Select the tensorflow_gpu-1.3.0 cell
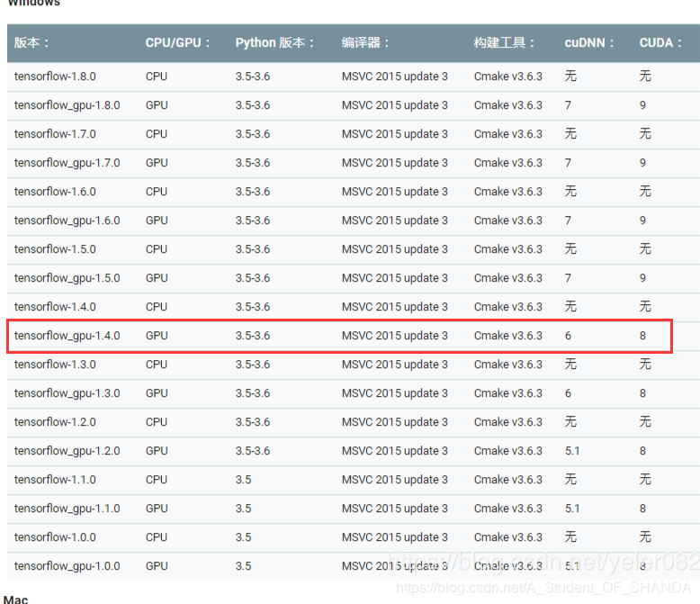The image size is (700, 604). 67,393
